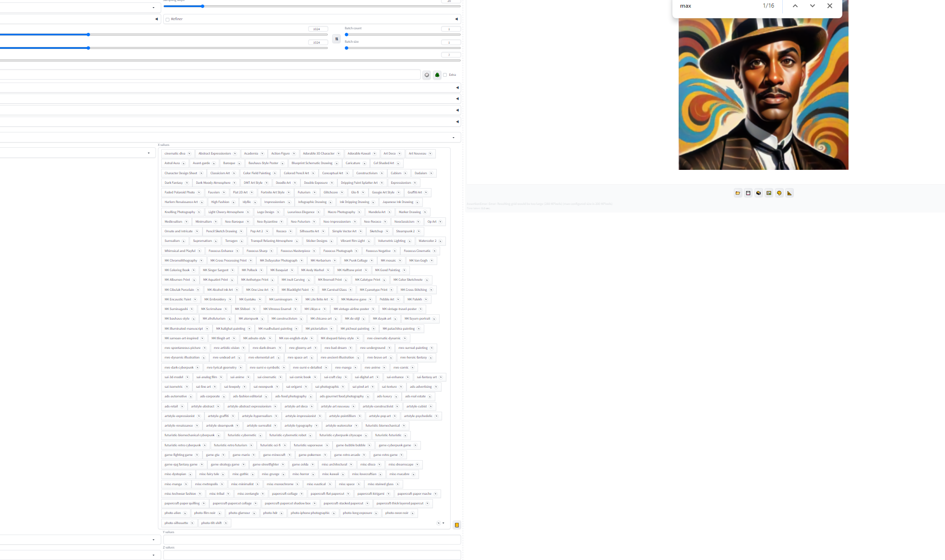Open the X values dropdown arrow at bottom
The width and height of the screenshot is (945, 560).
pos(443,523)
